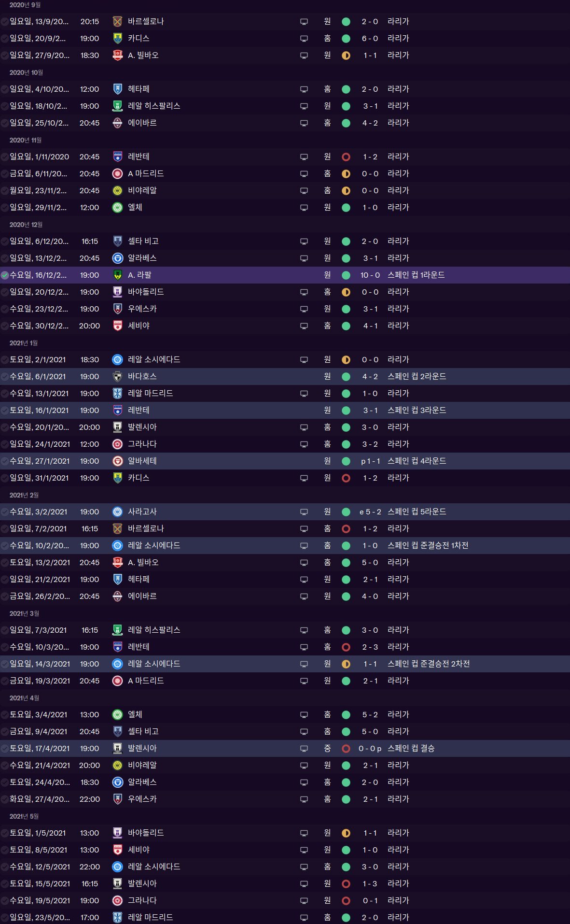Screen dimensions: 570x924
Task: Select the 알바세테 스페인 컵 4라운드 row
Action: [285, 461]
